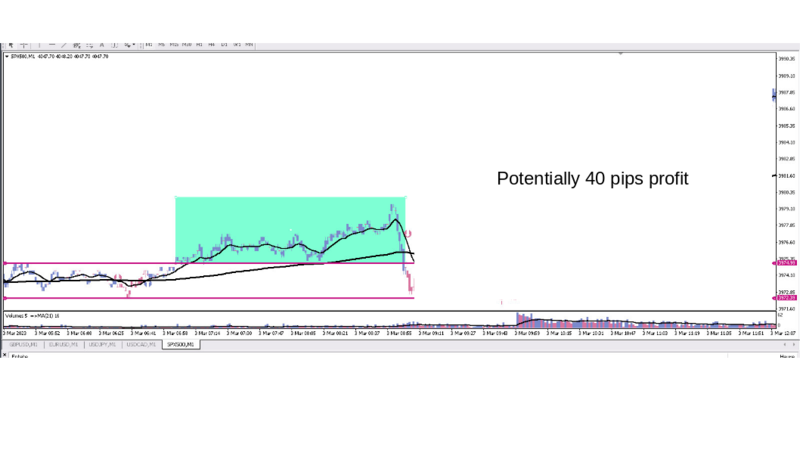Screen dimensions: 800x450
Task: Select the horizontal line drawing tool
Action: [52, 45]
